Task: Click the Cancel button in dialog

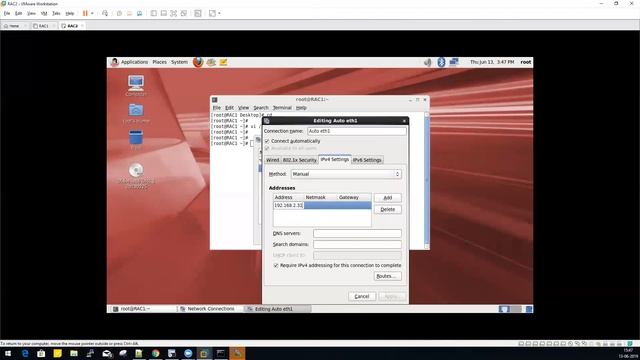Action: pyautogui.click(x=362, y=296)
